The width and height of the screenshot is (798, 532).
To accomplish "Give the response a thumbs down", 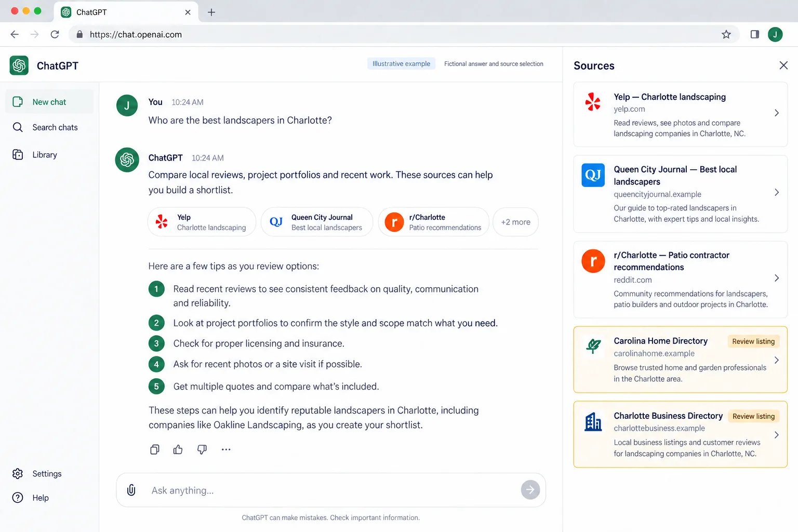I will click(x=202, y=449).
